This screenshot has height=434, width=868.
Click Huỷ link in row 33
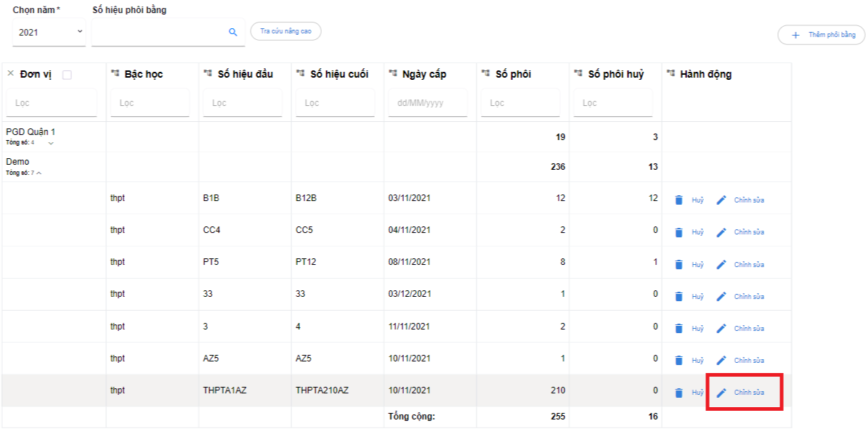click(x=697, y=297)
